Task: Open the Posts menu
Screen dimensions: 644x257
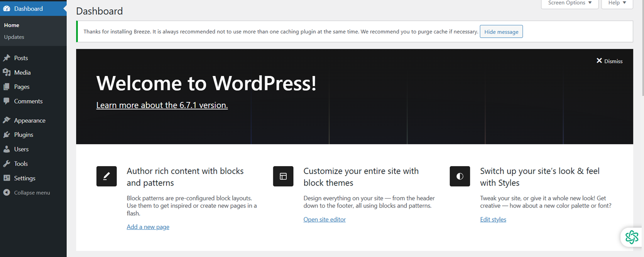Action: [x=21, y=58]
